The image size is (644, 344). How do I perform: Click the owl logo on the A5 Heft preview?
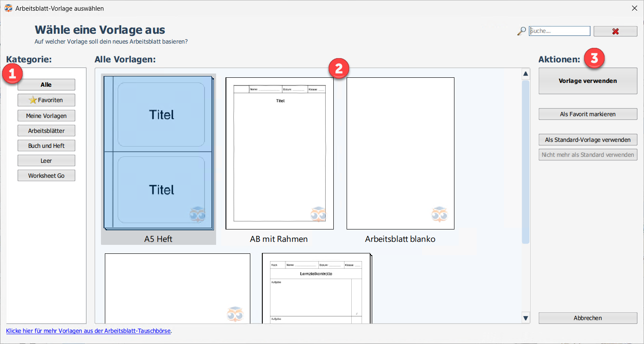click(197, 214)
